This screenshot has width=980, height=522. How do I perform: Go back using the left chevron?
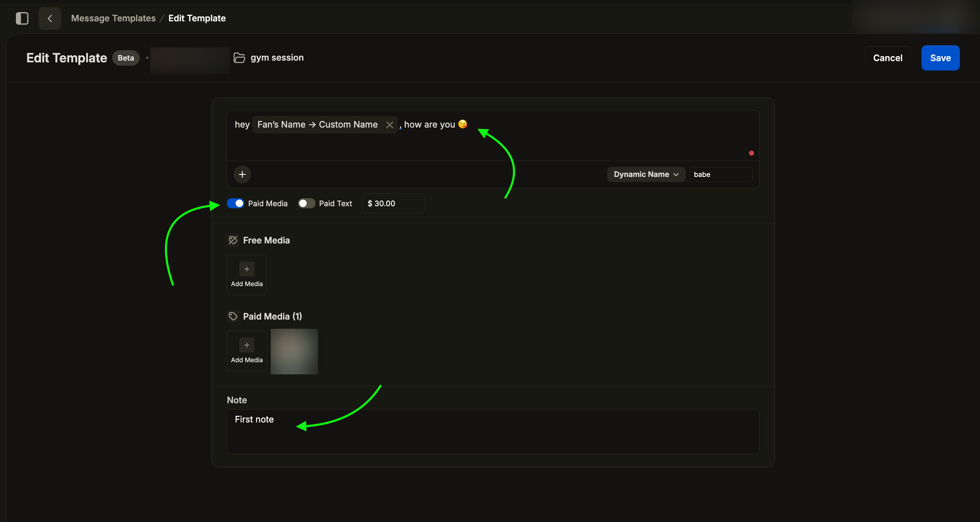point(50,18)
